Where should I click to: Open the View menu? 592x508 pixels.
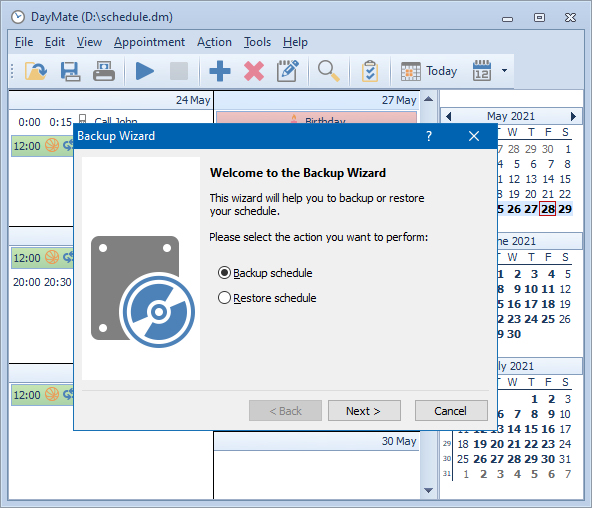(89, 42)
